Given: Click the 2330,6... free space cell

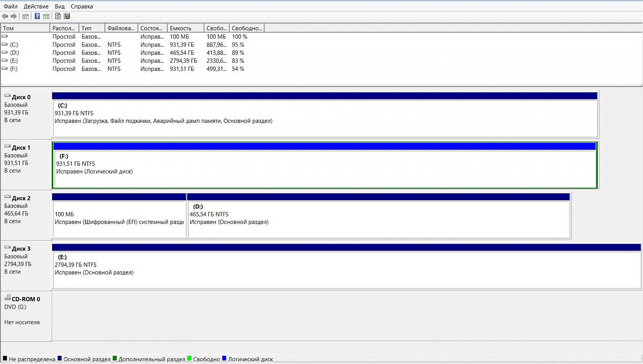Looking at the screenshot, I should click(217, 61).
